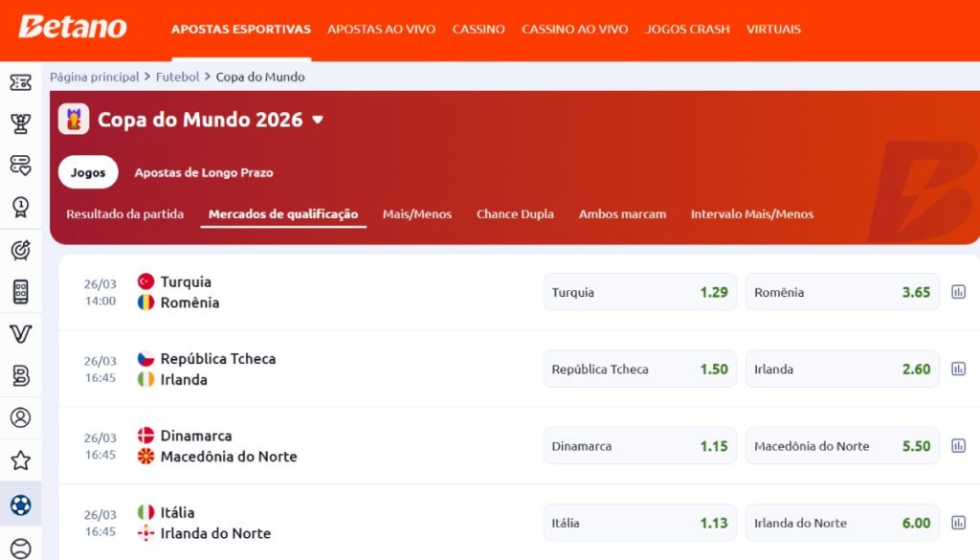Toggle the star favorites icon in sidebar
Viewport: 980px width, 560px height.
(21, 460)
